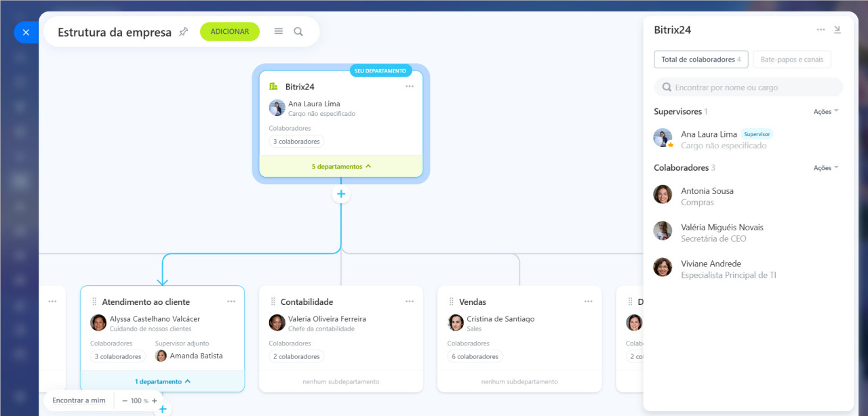The width and height of the screenshot is (868, 416).
Task: Collapse the 5 departamentos list
Action: point(341,166)
